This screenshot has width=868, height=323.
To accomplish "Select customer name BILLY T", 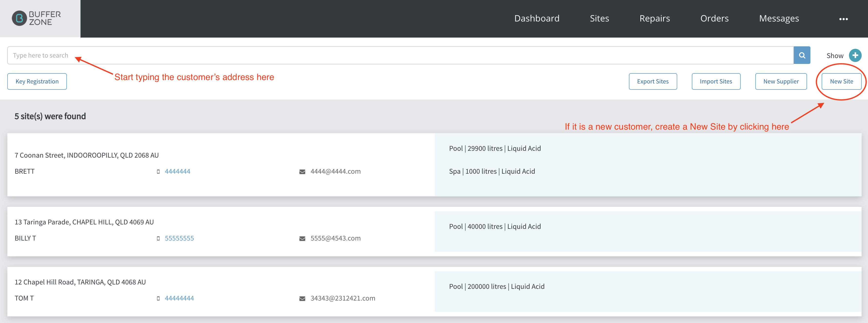I will pos(25,238).
